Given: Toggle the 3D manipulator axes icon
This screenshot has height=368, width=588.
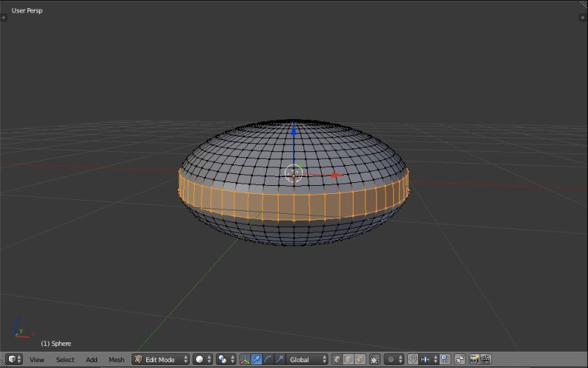Looking at the screenshot, I should pos(245,359).
